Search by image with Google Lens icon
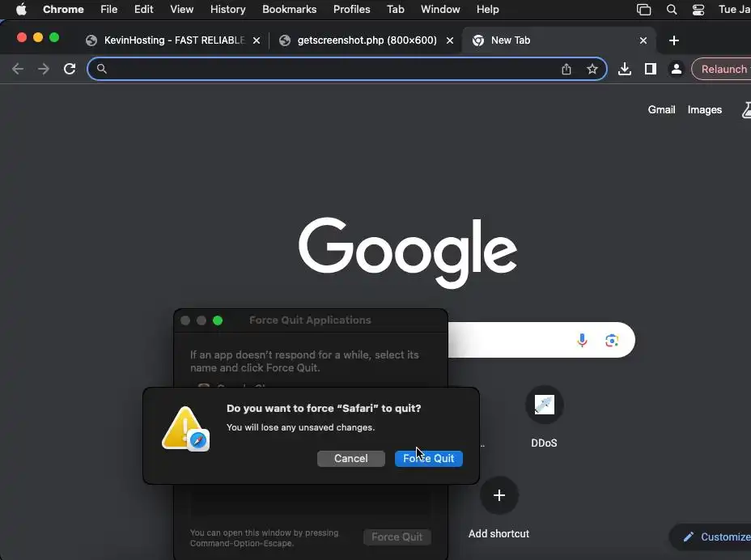Screen dimensions: 751x560 [612, 340]
